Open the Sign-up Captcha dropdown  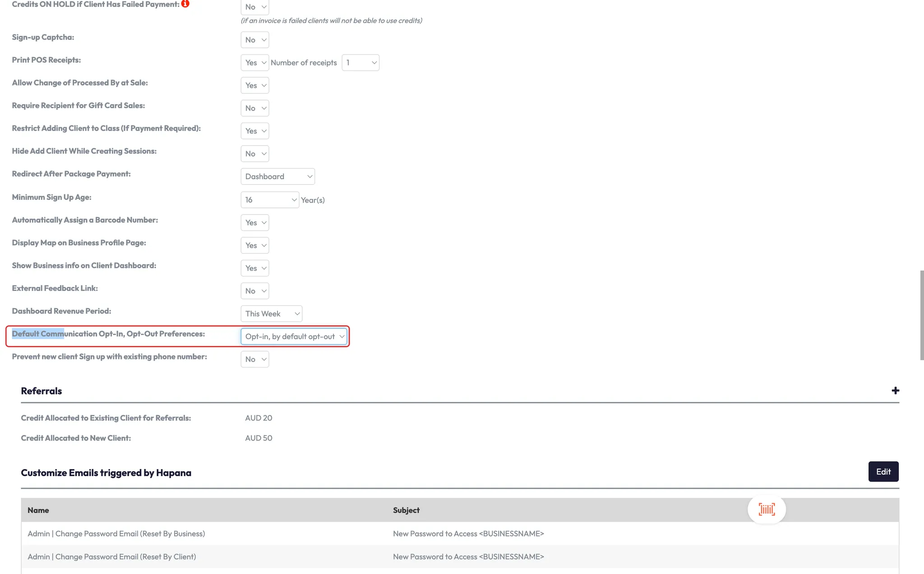pos(255,40)
